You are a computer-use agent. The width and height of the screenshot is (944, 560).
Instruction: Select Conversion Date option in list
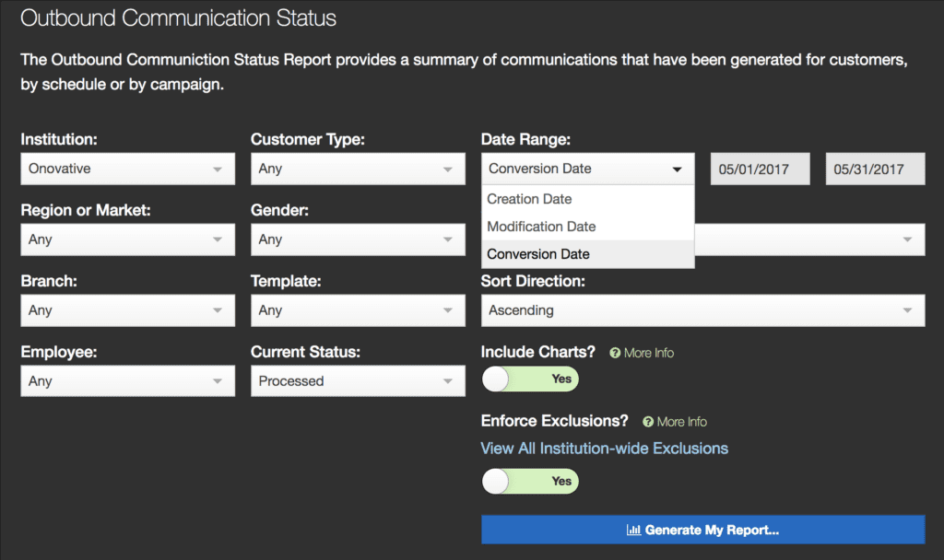[587, 254]
